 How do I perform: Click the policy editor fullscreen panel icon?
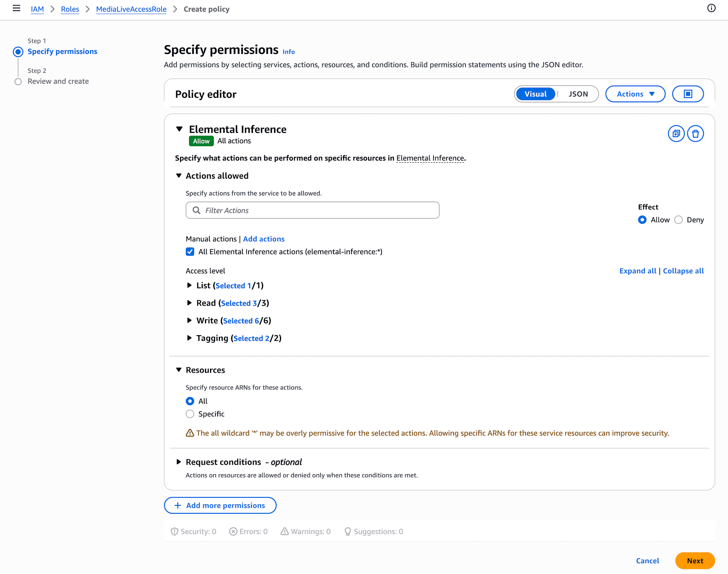pyautogui.click(x=688, y=94)
